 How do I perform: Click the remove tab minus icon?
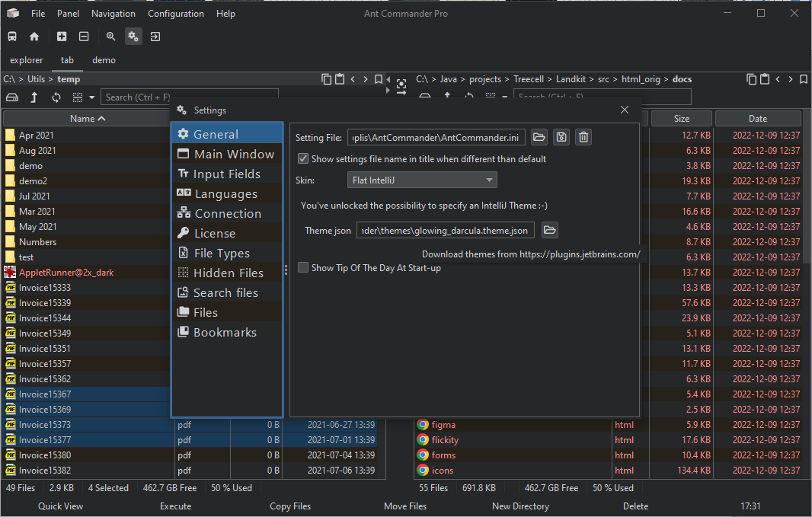coord(84,37)
